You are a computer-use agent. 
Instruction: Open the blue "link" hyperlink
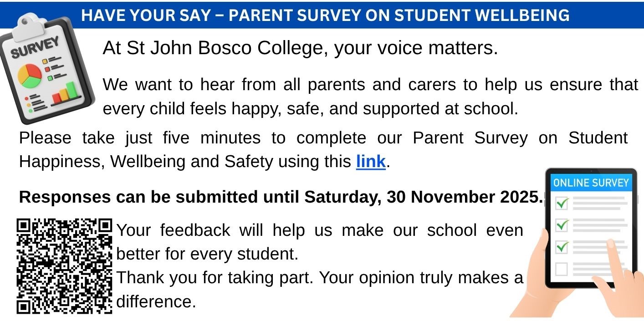371,162
